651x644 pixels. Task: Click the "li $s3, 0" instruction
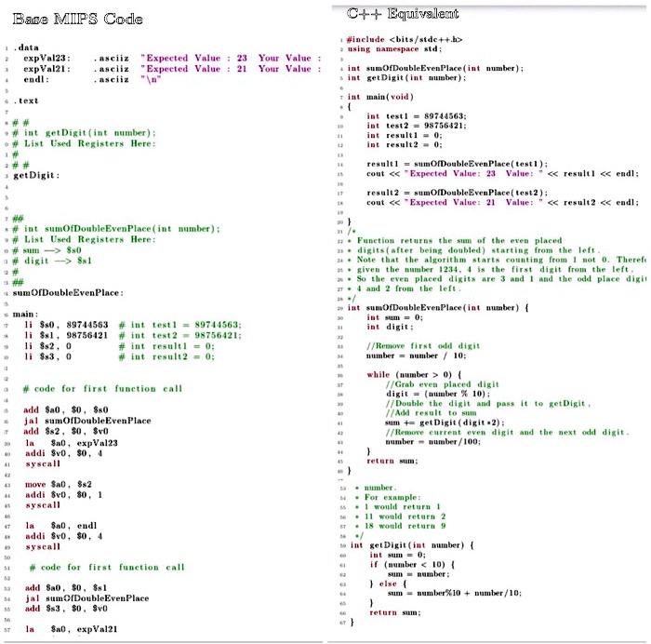[47, 356]
